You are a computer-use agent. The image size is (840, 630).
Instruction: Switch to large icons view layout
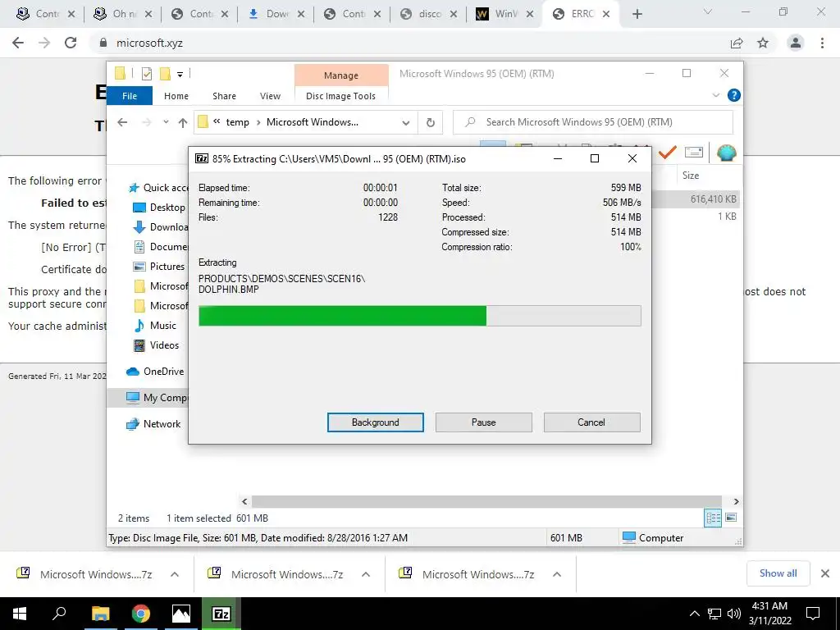point(731,518)
